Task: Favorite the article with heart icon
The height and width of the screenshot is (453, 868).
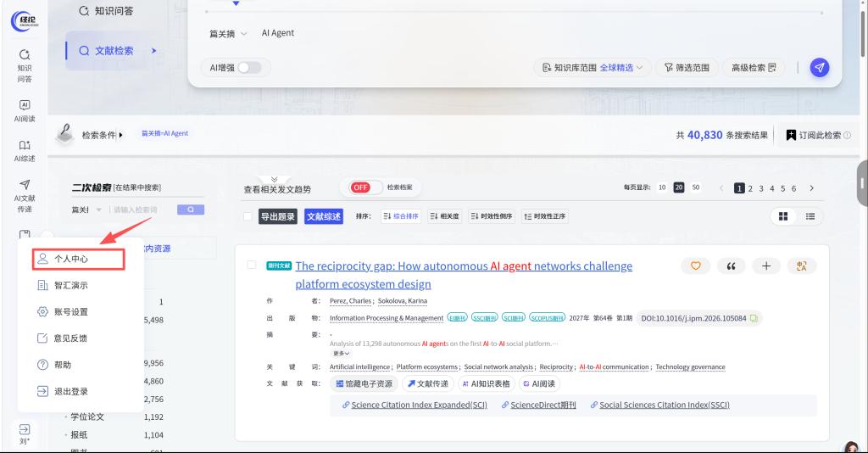Action: 695,266
